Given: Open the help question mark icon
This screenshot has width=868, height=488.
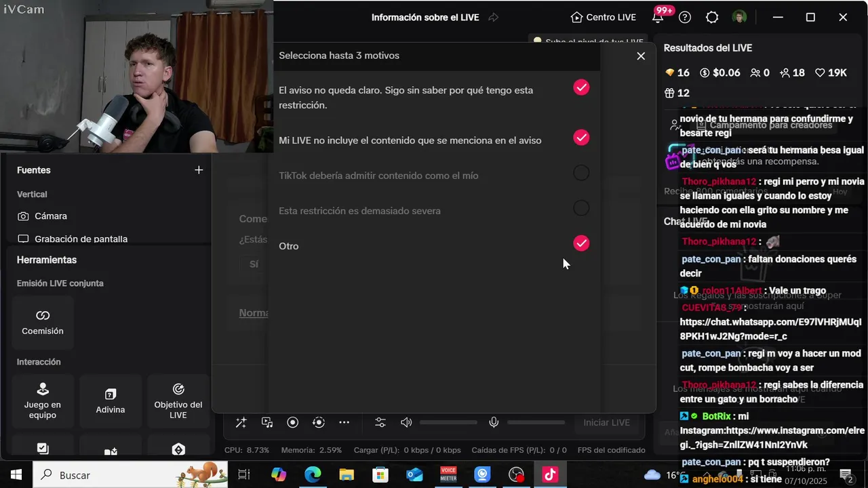Looking at the screenshot, I should pyautogui.click(x=685, y=17).
